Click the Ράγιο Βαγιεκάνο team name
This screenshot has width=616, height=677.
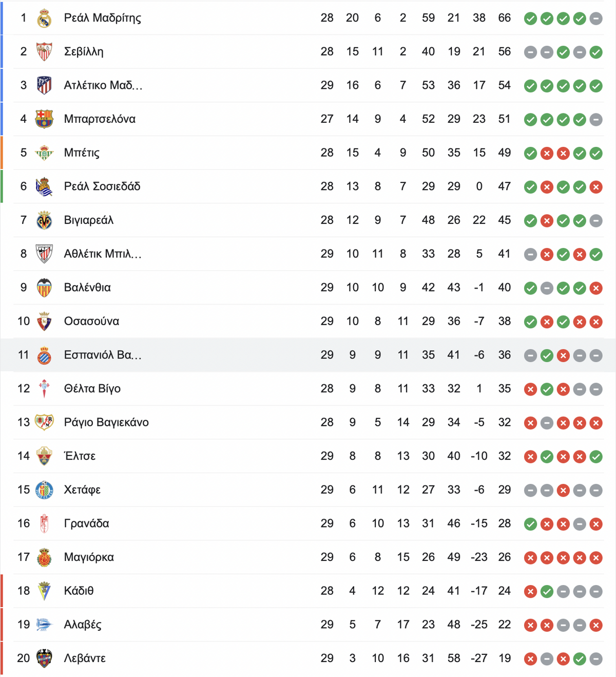[x=106, y=423]
